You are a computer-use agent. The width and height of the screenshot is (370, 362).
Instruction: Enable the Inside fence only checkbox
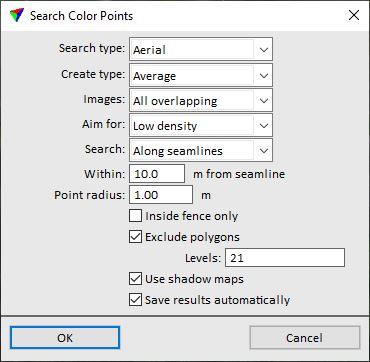[135, 216]
